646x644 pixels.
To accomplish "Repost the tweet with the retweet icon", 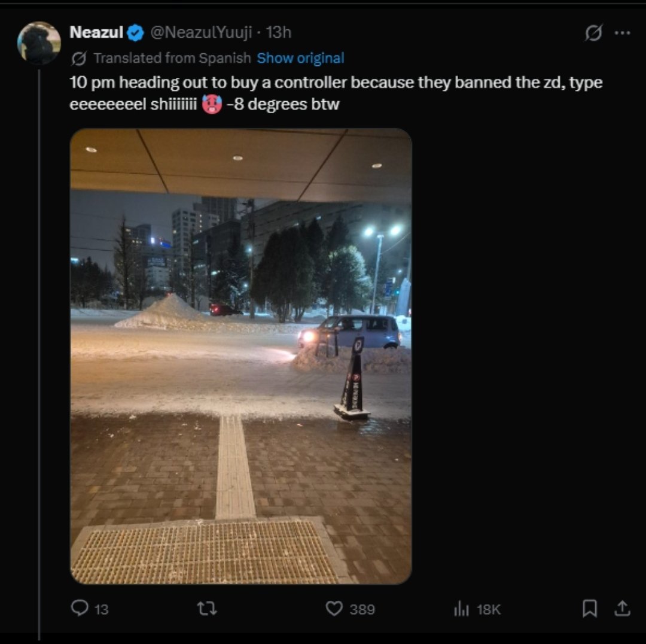I will point(207,609).
